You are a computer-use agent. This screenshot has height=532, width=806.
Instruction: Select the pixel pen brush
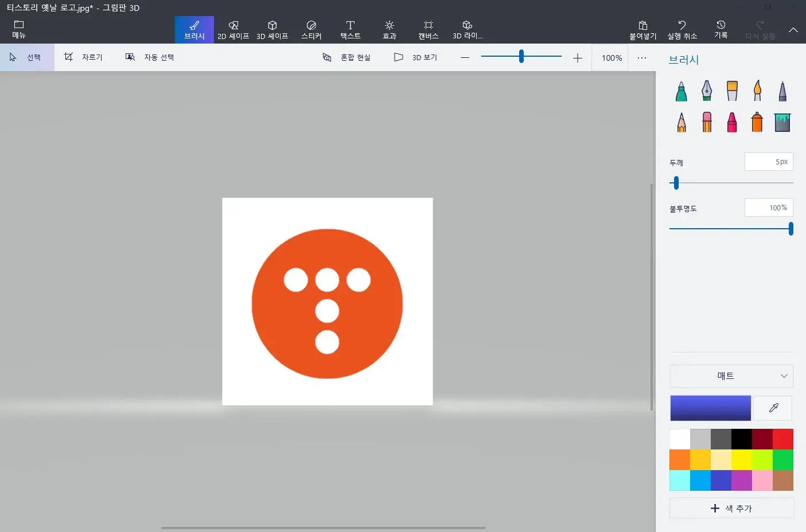click(x=782, y=91)
